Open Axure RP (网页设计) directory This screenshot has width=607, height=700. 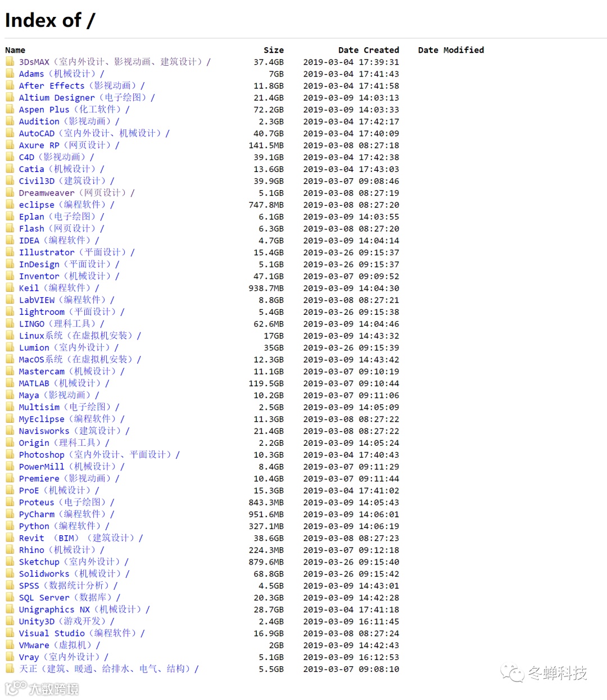(x=69, y=145)
